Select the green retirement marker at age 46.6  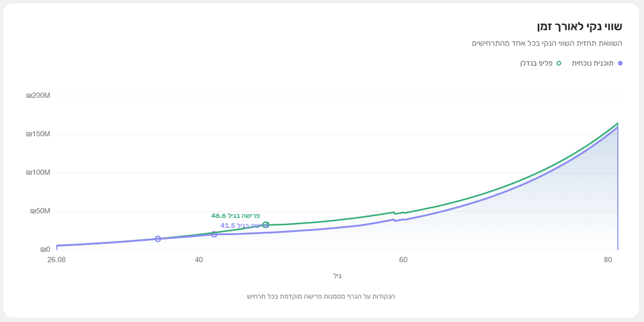tap(266, 225)
